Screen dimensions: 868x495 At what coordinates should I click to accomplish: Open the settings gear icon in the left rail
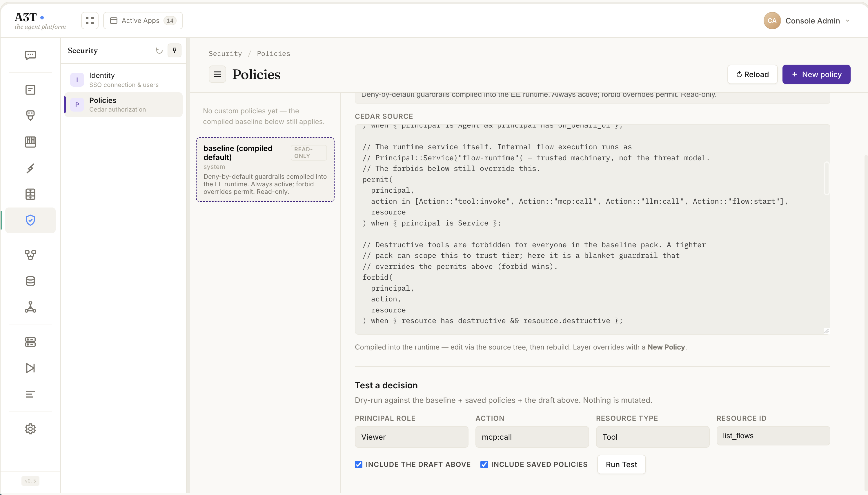(30, 429)
